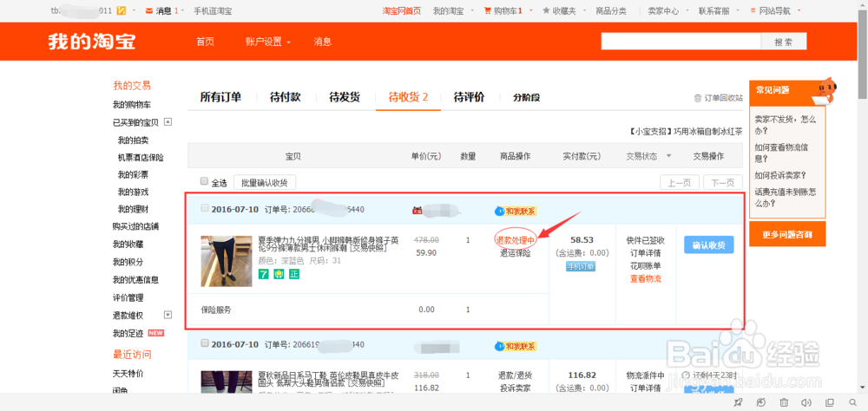Open 订单详情 link in first order
Screen dimensions: 868x411
click(646, 253)
